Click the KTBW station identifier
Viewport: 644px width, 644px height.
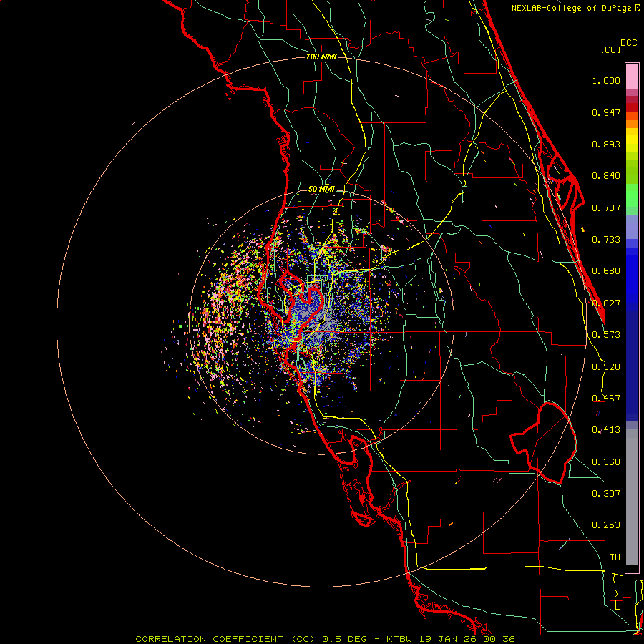[401, 639]
